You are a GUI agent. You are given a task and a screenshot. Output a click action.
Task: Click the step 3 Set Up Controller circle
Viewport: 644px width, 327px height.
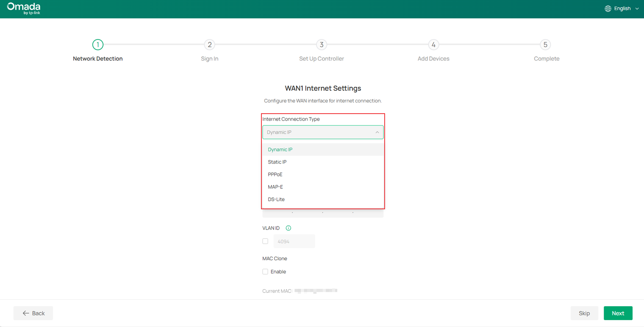[322, 45]
